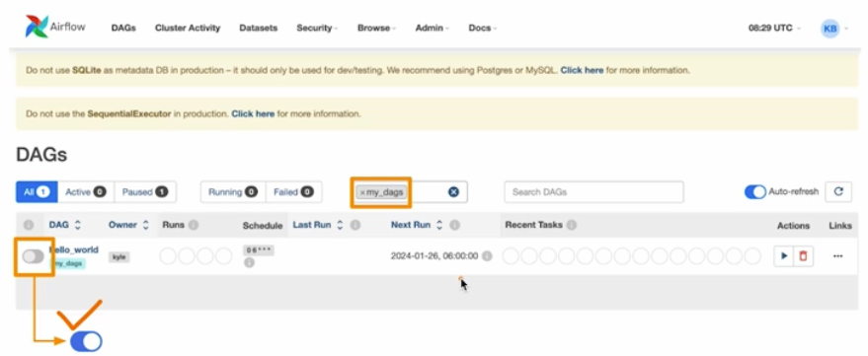868x356 pixels.
Task: Open the hello_world DAG link
Action: [x=74, y=249]
